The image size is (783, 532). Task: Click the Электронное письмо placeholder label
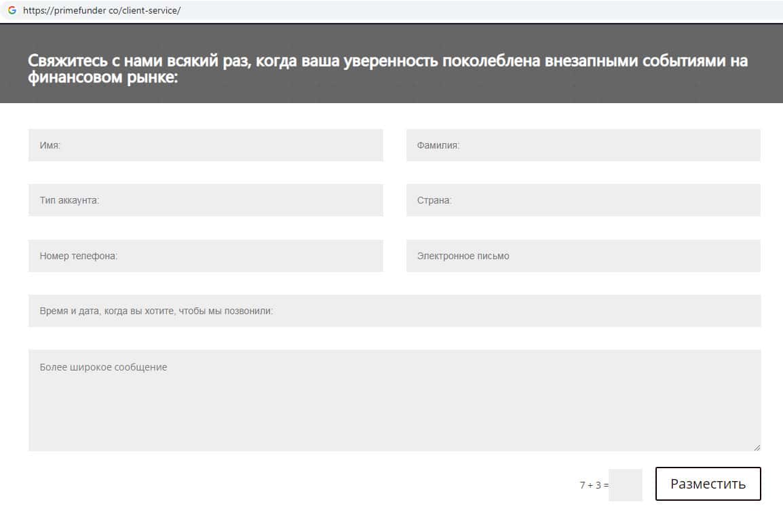tap(463, 256)
